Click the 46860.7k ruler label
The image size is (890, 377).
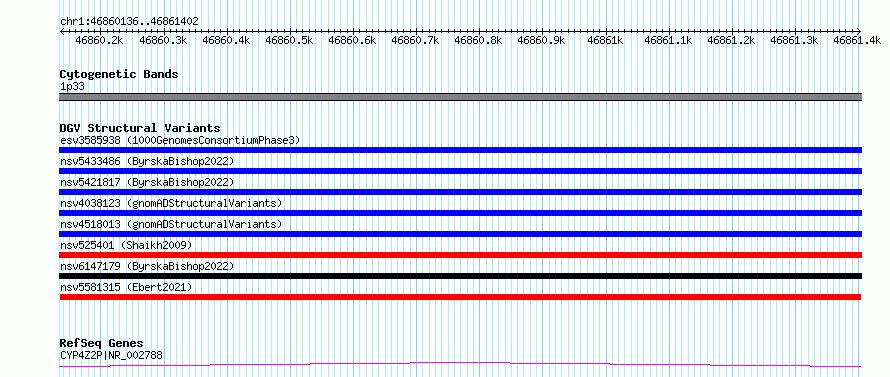click(416, 40)
